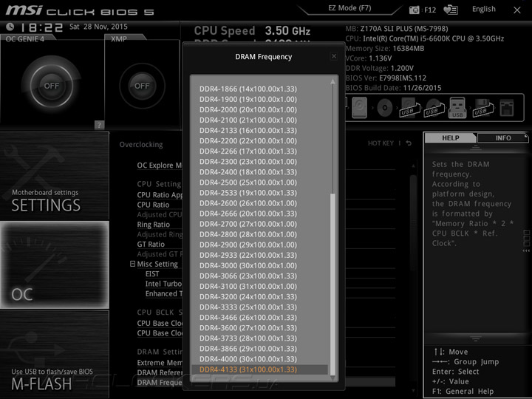Open the M-FLASH section
Viewport: 532px width, 399px height.
[54, 354]
